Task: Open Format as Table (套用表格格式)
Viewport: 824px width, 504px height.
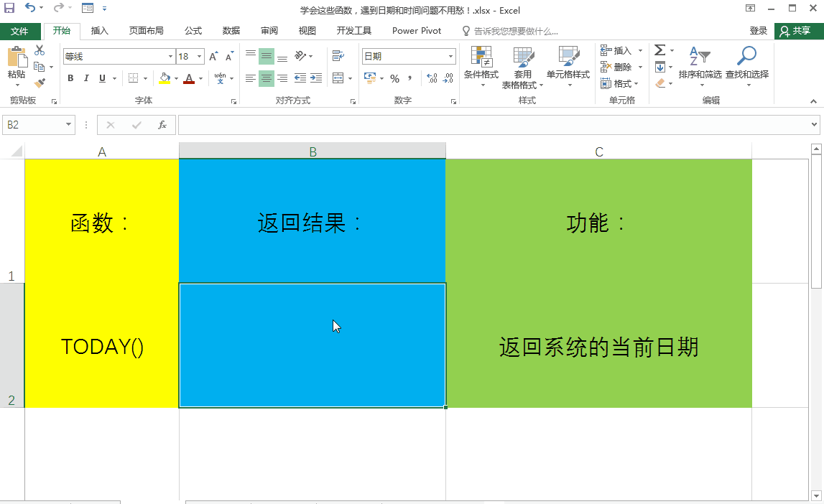Action: click(x=522, y=67)
